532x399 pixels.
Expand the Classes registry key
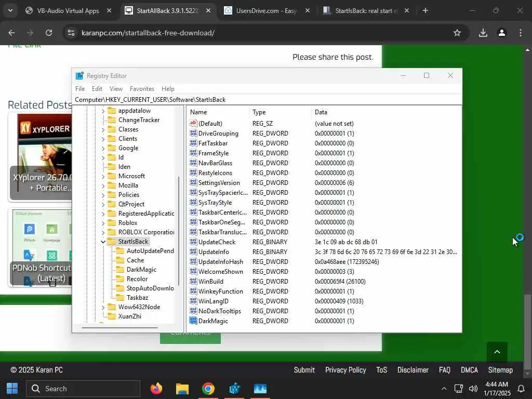103,129
